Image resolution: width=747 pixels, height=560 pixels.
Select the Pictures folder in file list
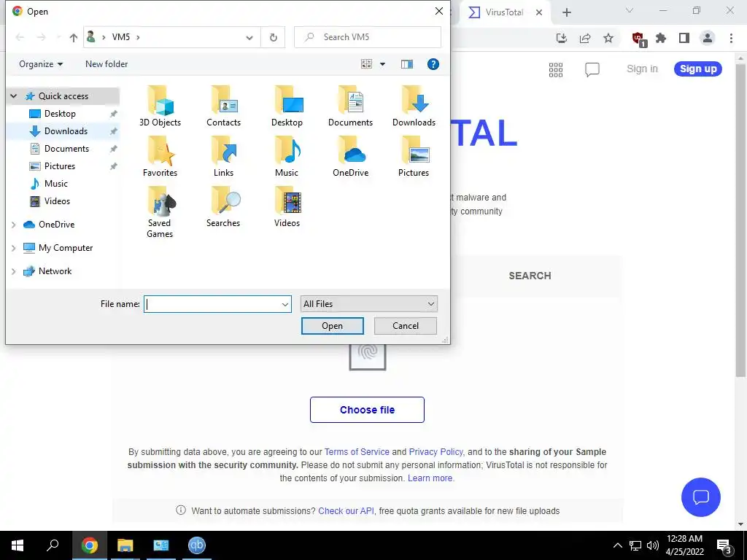(414, 157)
